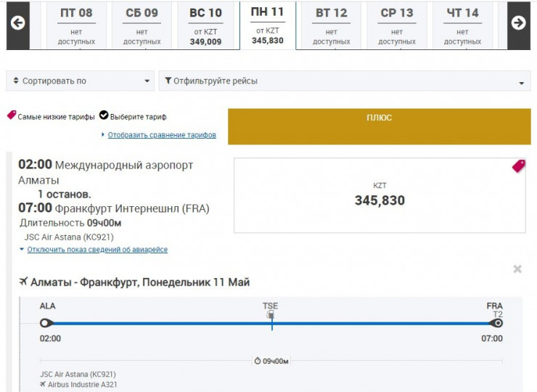Click the checkmark select fare icon
This screenshot has width=537, height=392.
click(x=104, y=116)
